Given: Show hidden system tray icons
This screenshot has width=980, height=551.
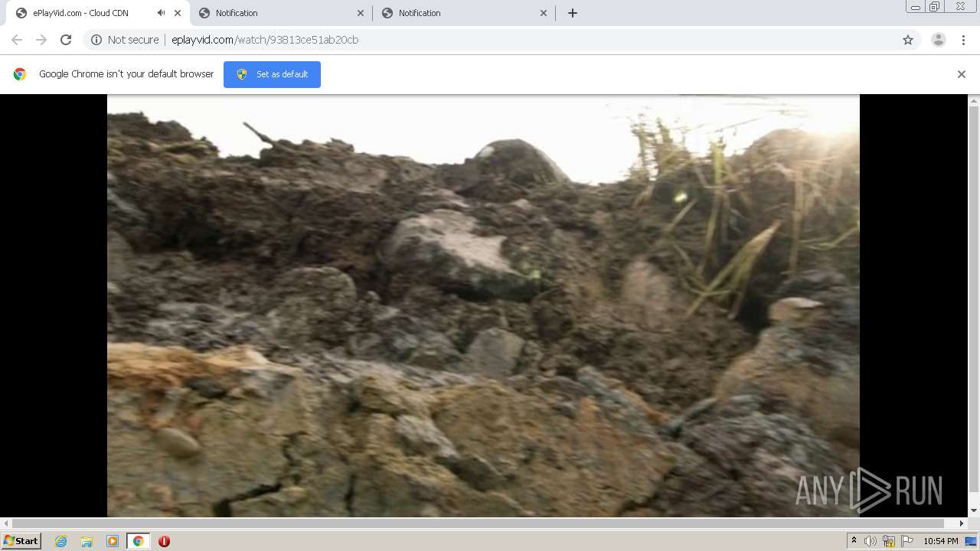Looking at the screenshot, I should [854, 541].
